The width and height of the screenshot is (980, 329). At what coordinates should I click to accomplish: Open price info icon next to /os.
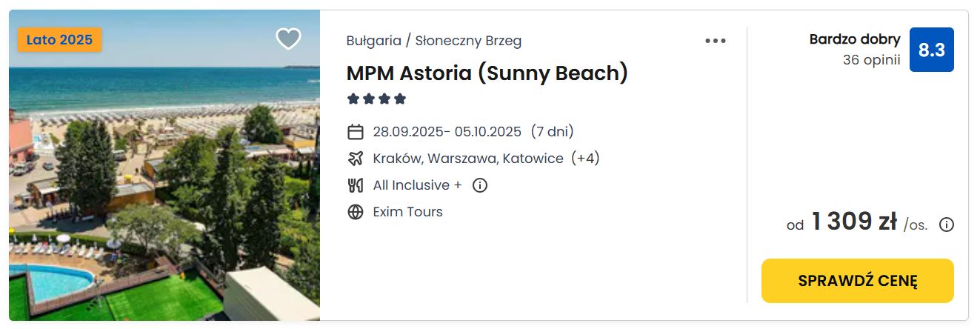click(x=947, y=225)
